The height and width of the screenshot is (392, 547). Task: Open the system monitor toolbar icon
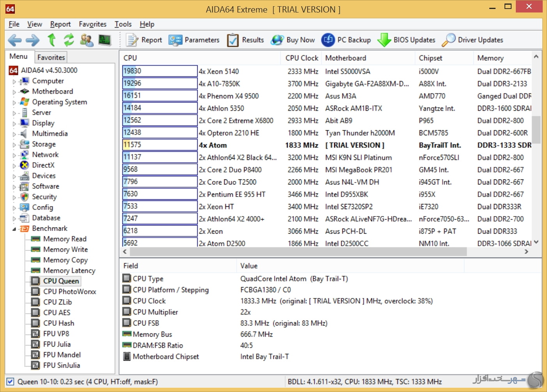104,40
